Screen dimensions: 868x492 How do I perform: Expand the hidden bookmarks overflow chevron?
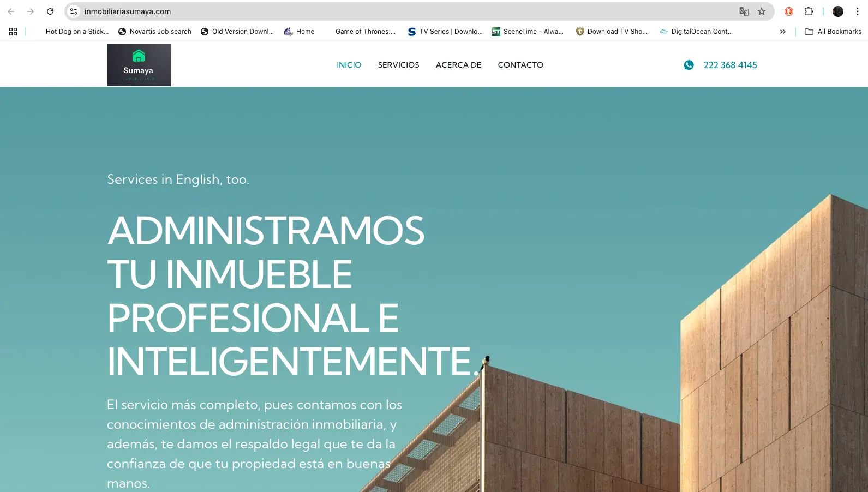782,32
